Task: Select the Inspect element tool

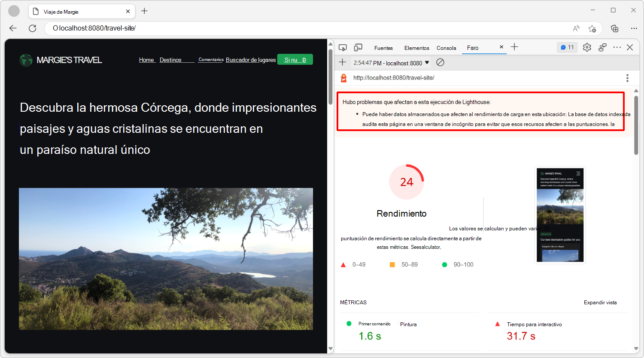Action: [x=343, y=48]
